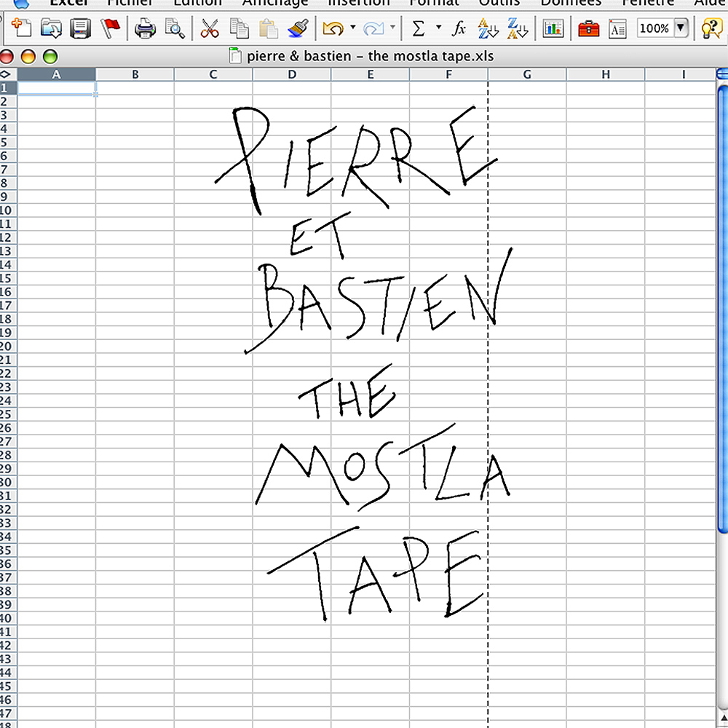Open the Insertion menu
The width and height of the screenshot is (728, 728).
[x=358, y=2]
